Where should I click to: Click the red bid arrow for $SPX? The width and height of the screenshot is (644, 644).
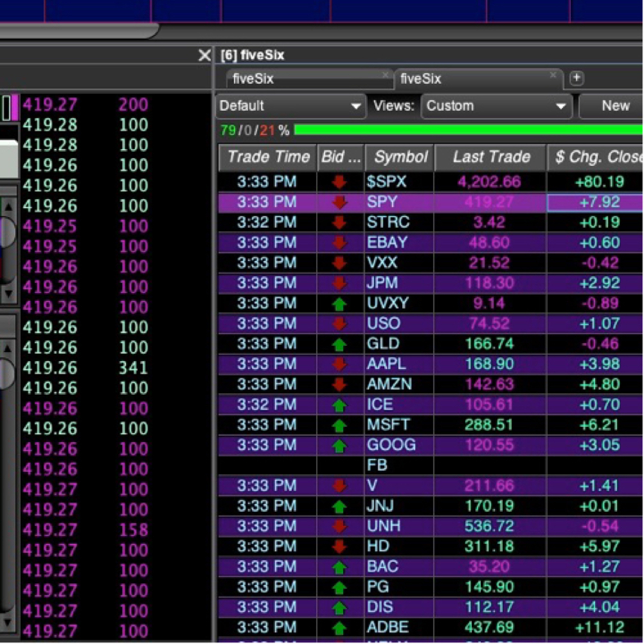(x=339, y=182)
